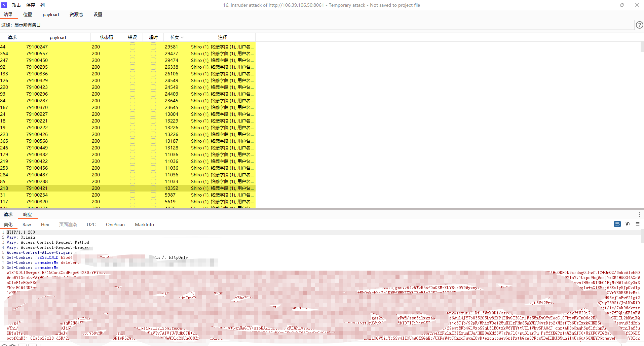Viewport: 644px width, 346px height.
Task: Click the filter bar showing 显示所有条目
Action: (x=317, y=25)
